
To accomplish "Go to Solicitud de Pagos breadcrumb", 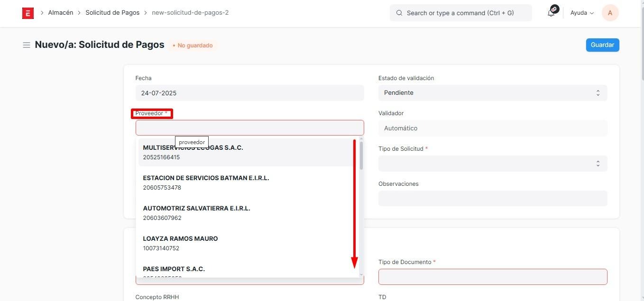I will tap(112, 13).
